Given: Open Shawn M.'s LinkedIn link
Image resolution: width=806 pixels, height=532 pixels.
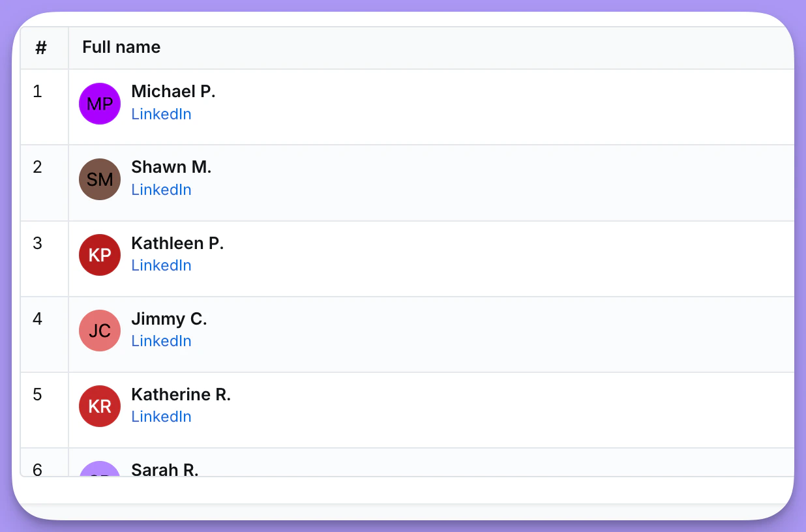Looking at the screenshot, I should pos(161,190).
